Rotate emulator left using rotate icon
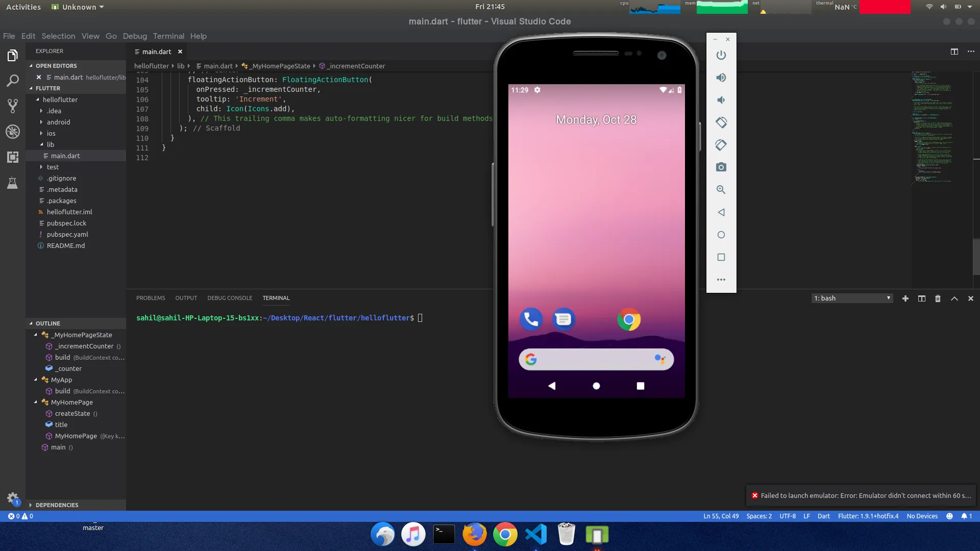 [x=721, y=122]
